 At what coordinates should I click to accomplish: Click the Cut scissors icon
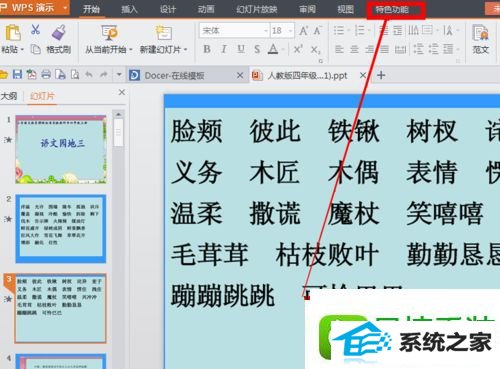35,30
